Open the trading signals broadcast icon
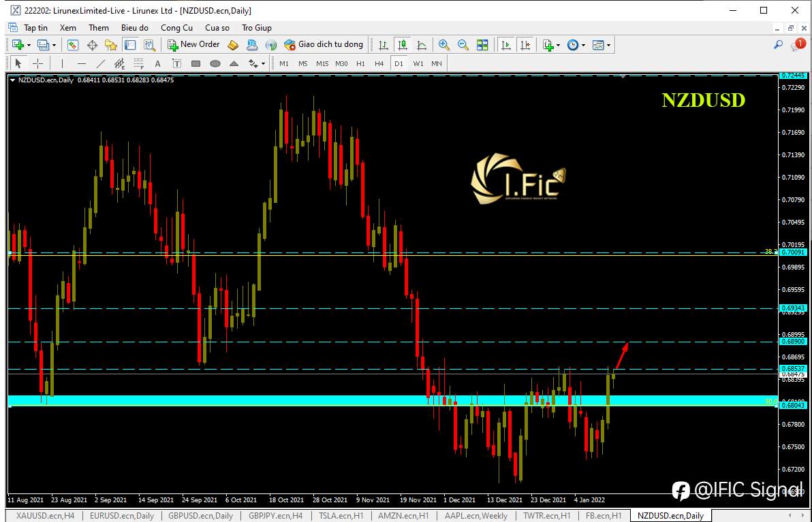The image size is (812, 522). pos(271,45)
